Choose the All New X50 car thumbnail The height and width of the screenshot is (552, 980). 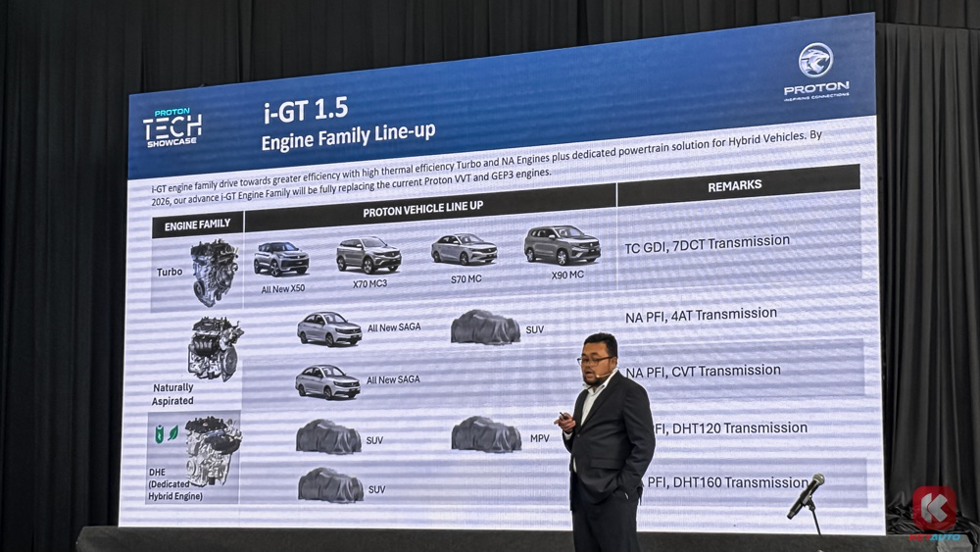click(281, 259)
